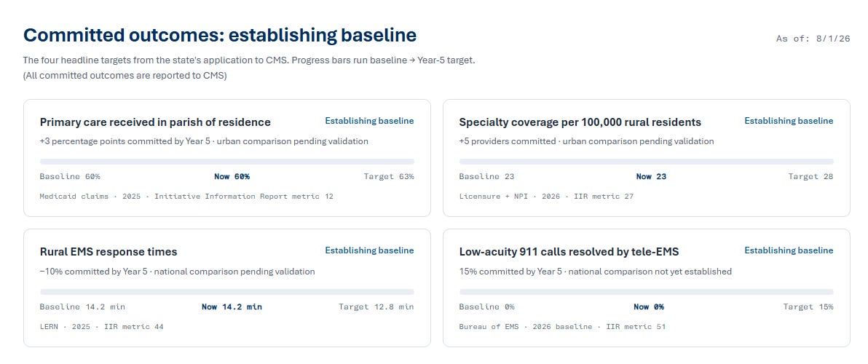This screenshot has width=868, height=364.
Task: Open the 'Rural EMS response times' card title
Action: coord(108,252)
